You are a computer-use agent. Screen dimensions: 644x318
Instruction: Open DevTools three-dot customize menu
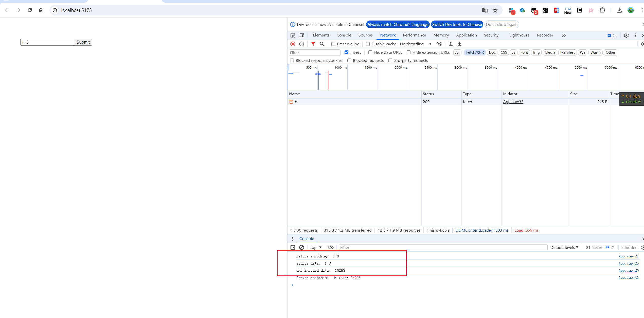pos(635,35)
